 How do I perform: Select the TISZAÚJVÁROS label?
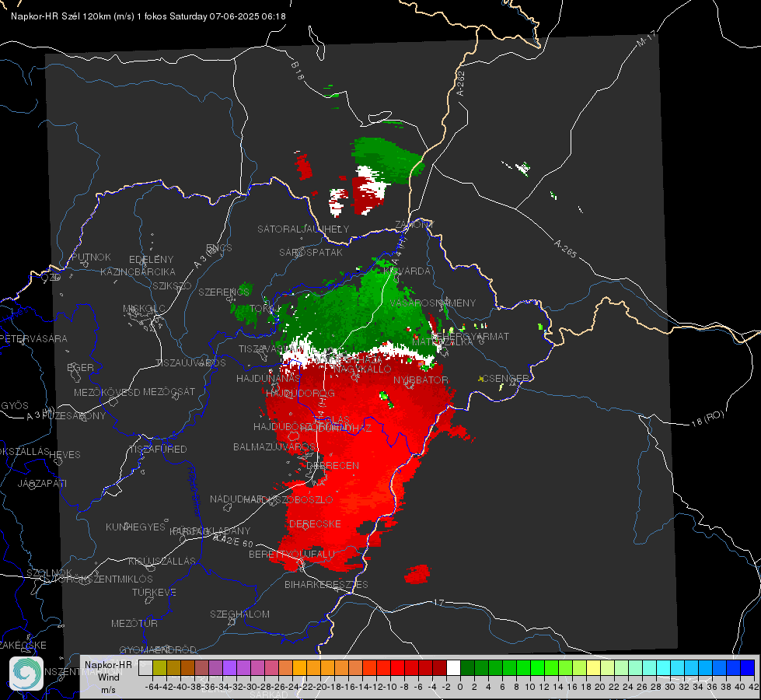point(190,363)
